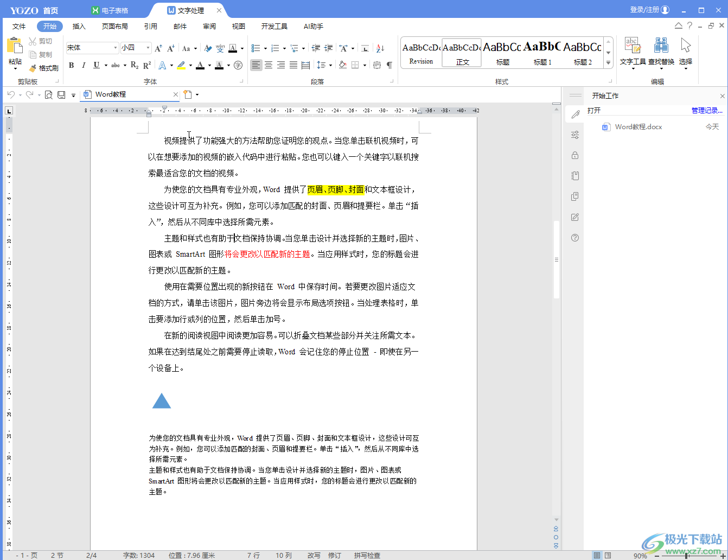Click the increase indent icon
The height and width of the screenshot is (560, 728).
[328, 48]
